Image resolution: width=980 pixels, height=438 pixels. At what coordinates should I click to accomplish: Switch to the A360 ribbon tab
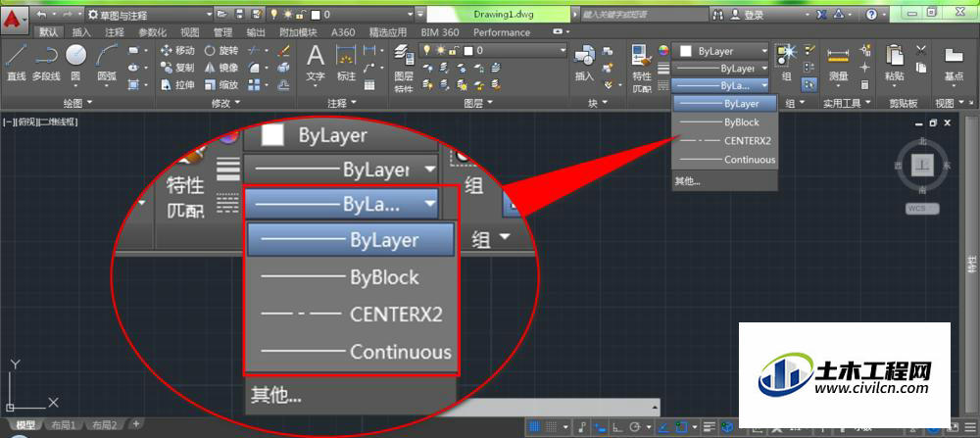tap(342, 32)
